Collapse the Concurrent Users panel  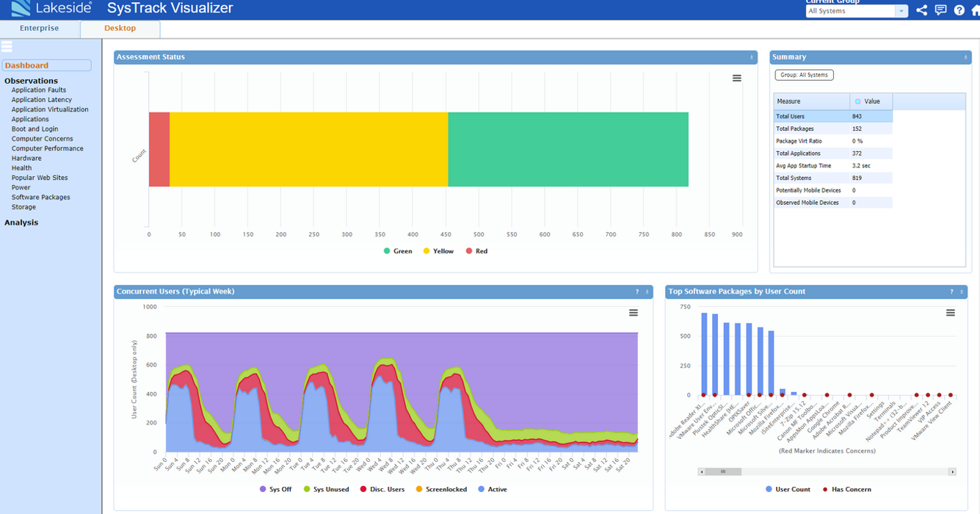[647, 292]
